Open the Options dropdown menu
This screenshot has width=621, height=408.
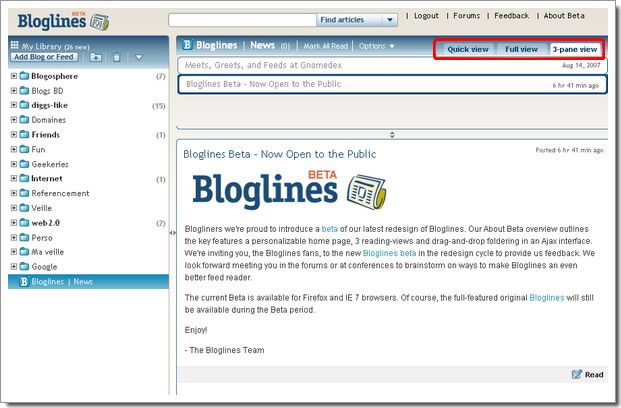click(376, 46)
